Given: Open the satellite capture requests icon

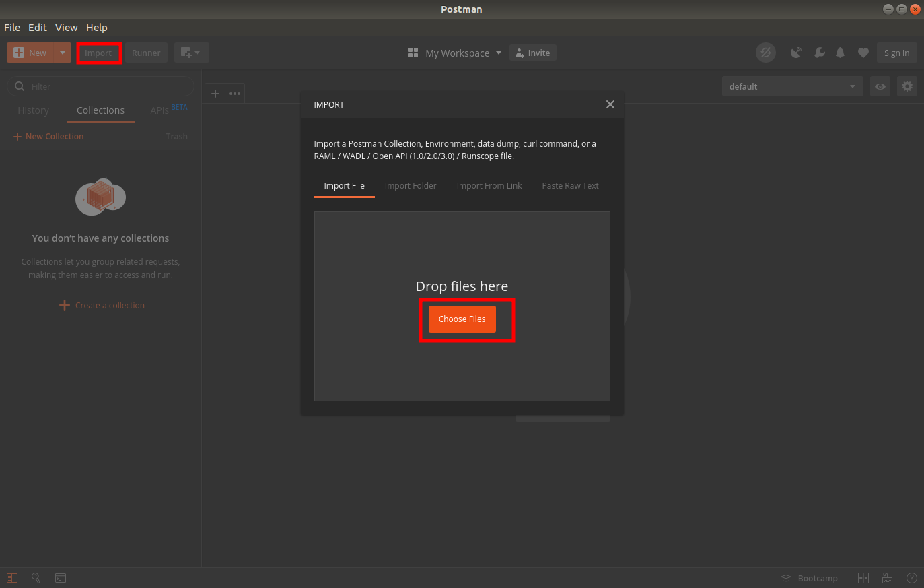Looking at the screenshot, I should tap(796, 53).
